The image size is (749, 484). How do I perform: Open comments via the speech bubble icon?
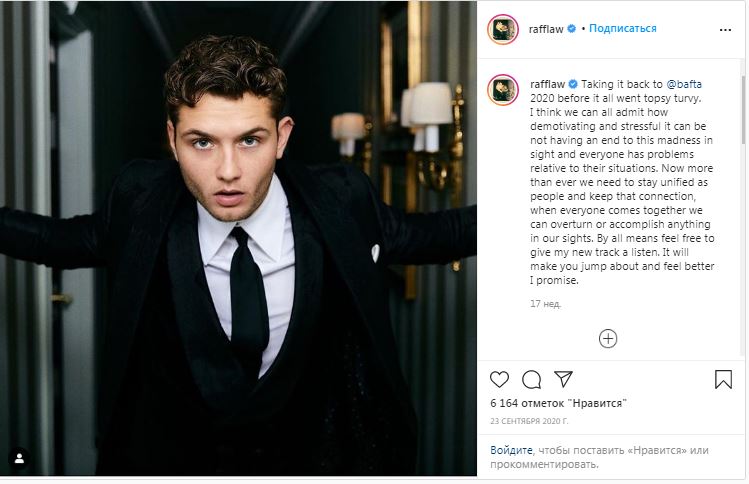(532, 379)
